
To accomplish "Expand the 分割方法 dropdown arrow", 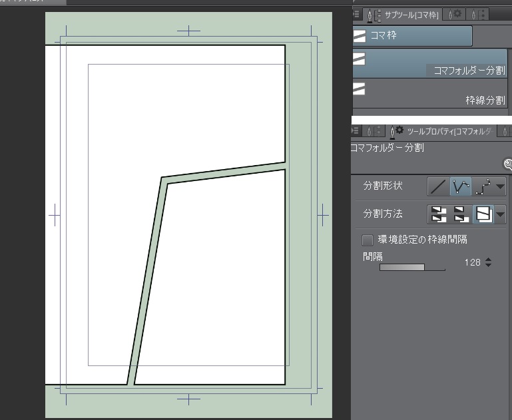I will pos(500,214).
